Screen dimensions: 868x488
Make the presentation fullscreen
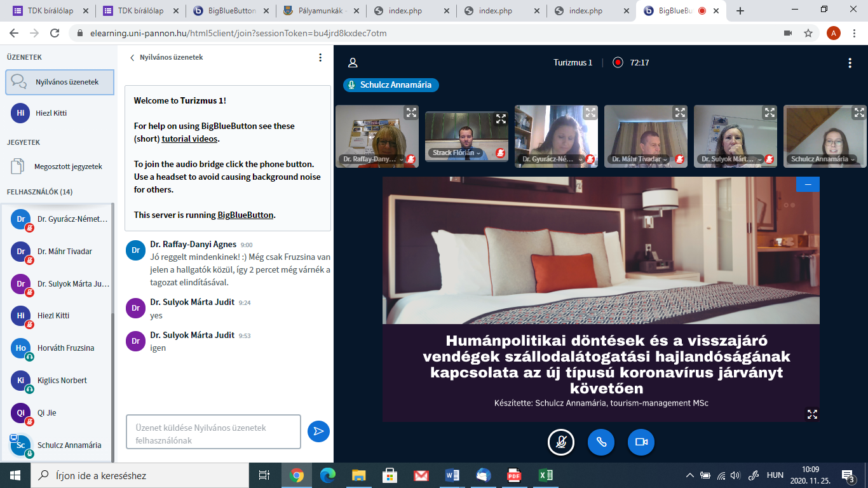(811, 414)
